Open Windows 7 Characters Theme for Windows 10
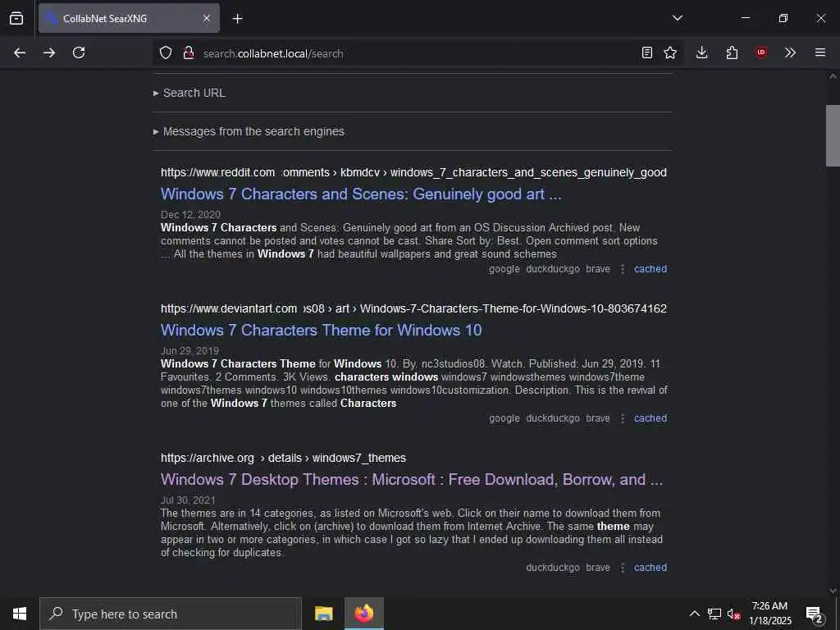Viewport: 840px width, 630px height. coord(321,330)
